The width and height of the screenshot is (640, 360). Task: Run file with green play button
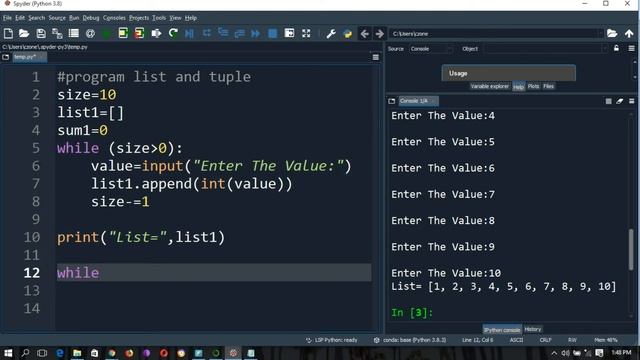pos(107,33)
